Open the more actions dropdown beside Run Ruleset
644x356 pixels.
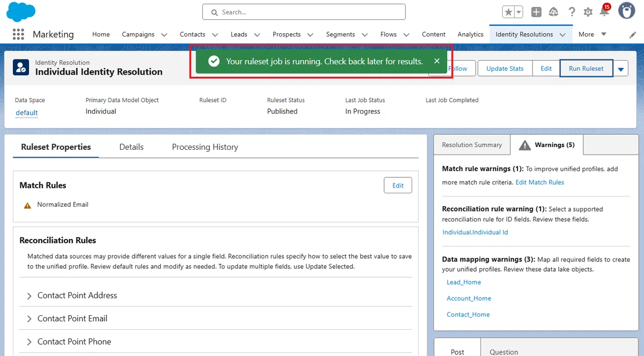coord(621,69)
